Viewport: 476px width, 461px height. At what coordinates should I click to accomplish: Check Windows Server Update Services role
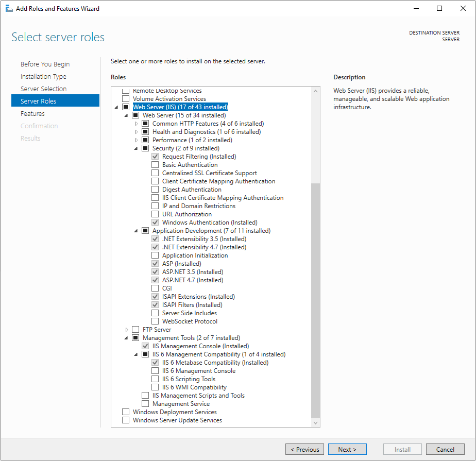point(126,420)
